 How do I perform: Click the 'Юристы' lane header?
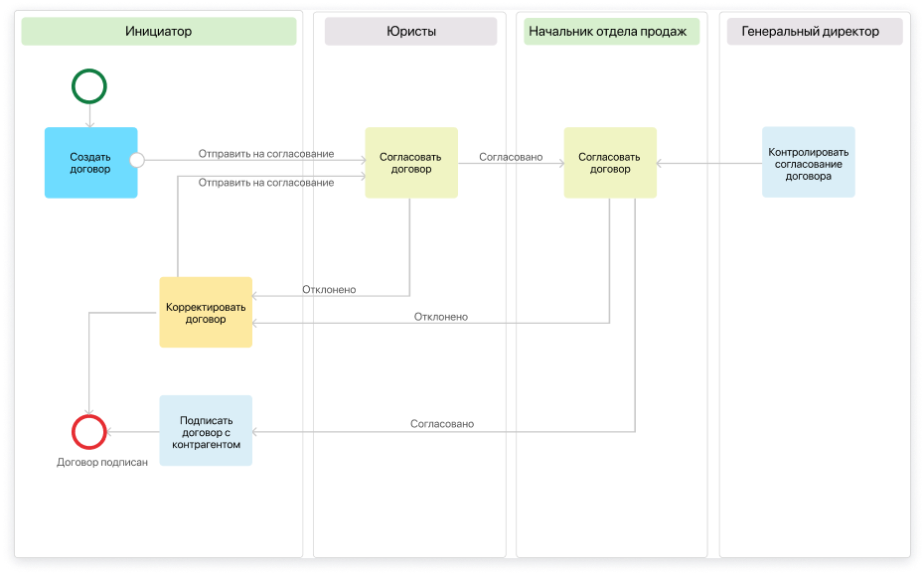410,32
